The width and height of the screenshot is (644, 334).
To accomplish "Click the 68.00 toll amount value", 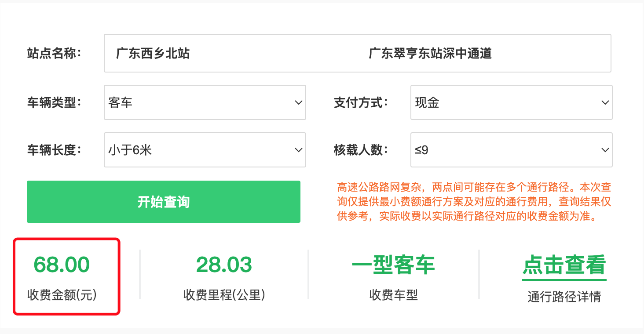I will coord(62,265).
